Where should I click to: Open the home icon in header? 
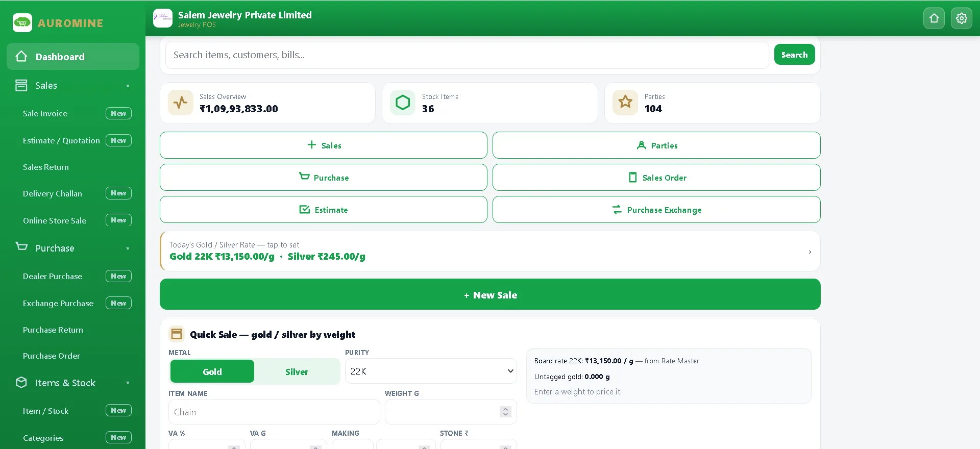pos(934,18)
